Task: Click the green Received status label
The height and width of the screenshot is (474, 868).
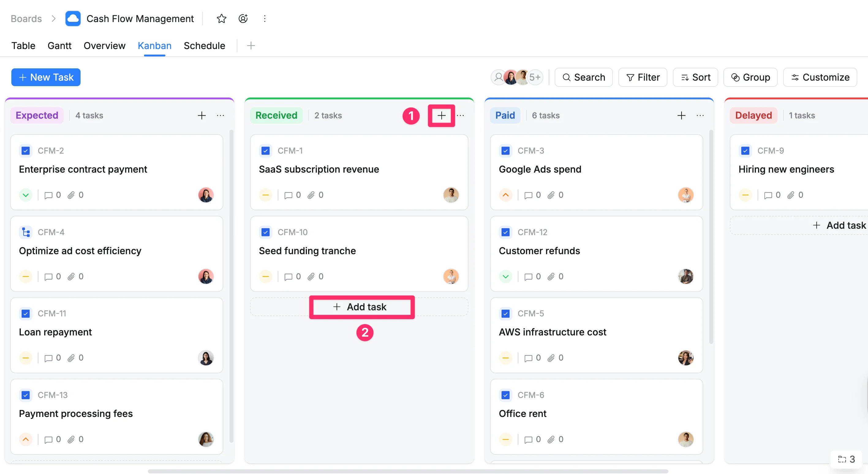Action: [276, 115]
